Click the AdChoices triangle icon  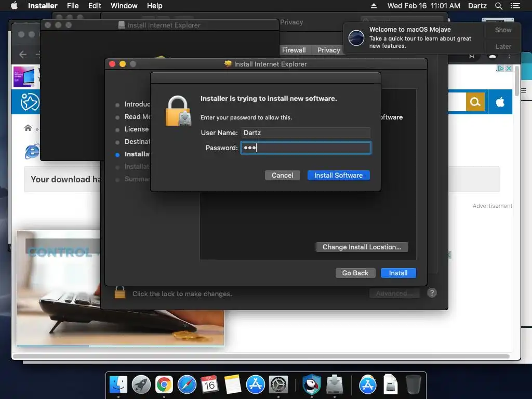500,68
